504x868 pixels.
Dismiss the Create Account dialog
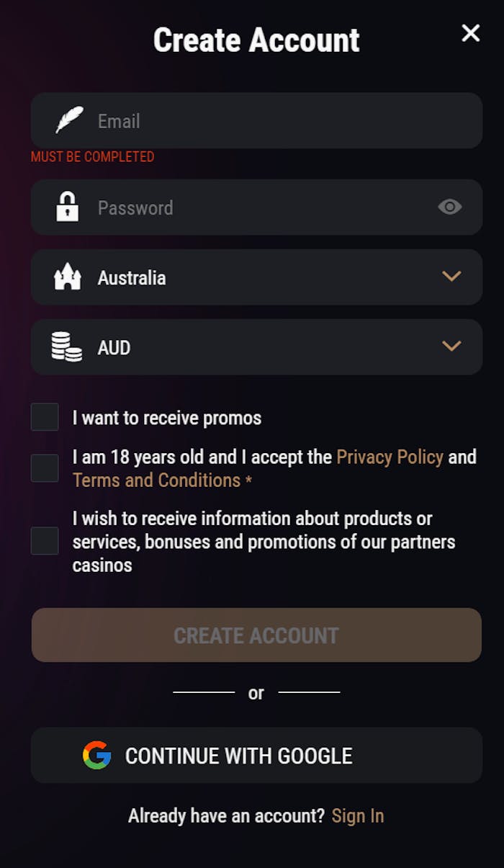pyautogui.click(x=471, y=33)
